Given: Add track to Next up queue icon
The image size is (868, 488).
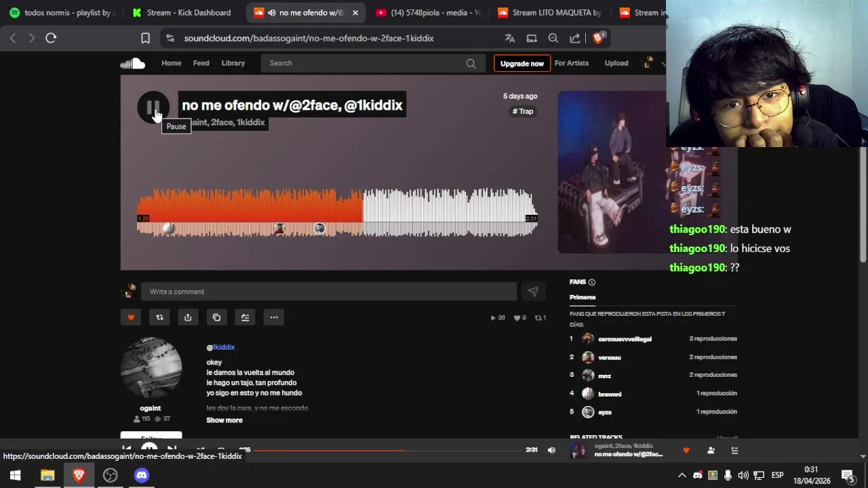Looking at the screenshot, I should [245, 317].
